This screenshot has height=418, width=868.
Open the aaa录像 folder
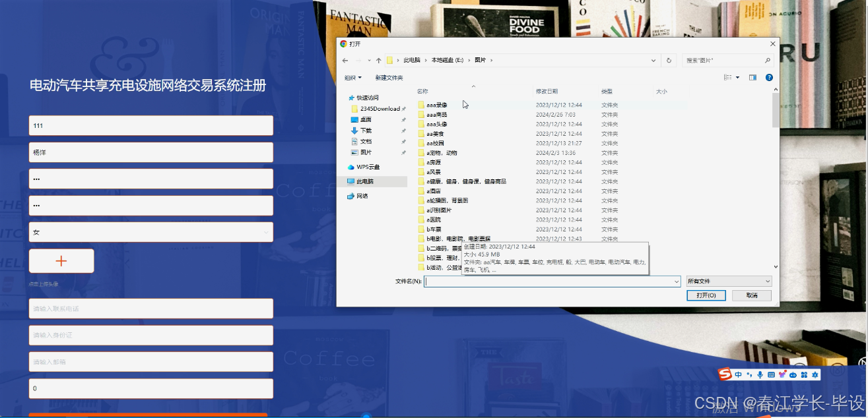pos(437,105)
